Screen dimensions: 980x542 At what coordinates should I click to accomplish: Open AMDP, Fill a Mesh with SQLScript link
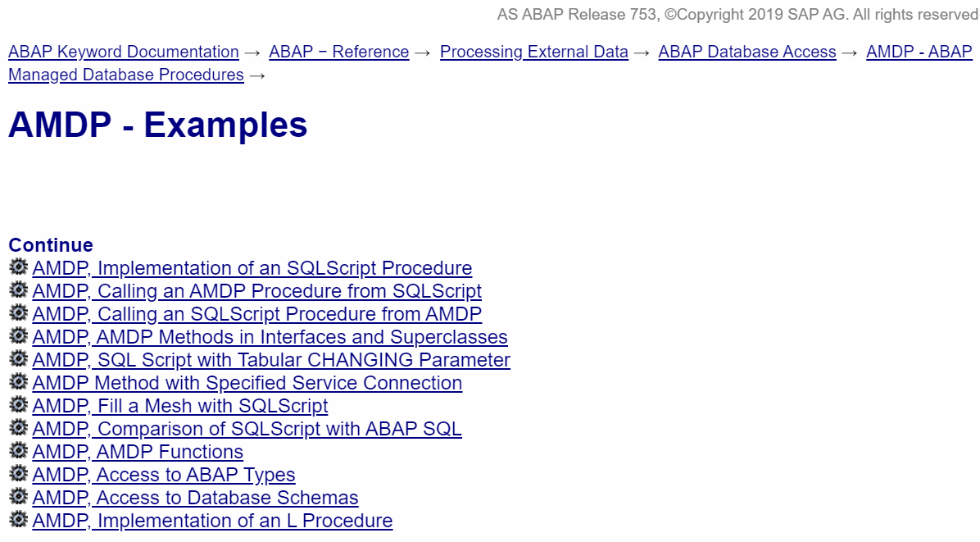180,406
